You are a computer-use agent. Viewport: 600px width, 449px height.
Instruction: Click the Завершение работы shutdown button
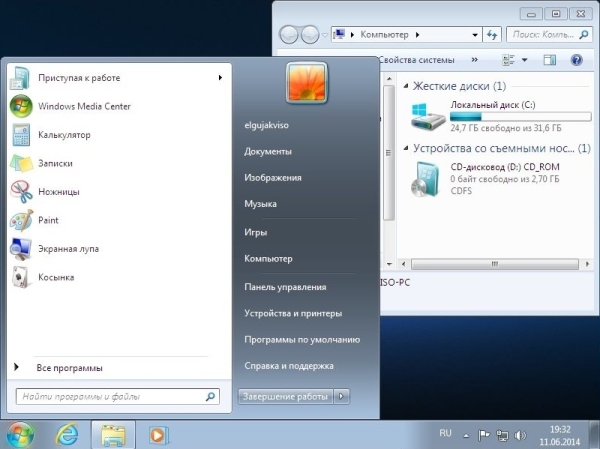pos(285,397)
